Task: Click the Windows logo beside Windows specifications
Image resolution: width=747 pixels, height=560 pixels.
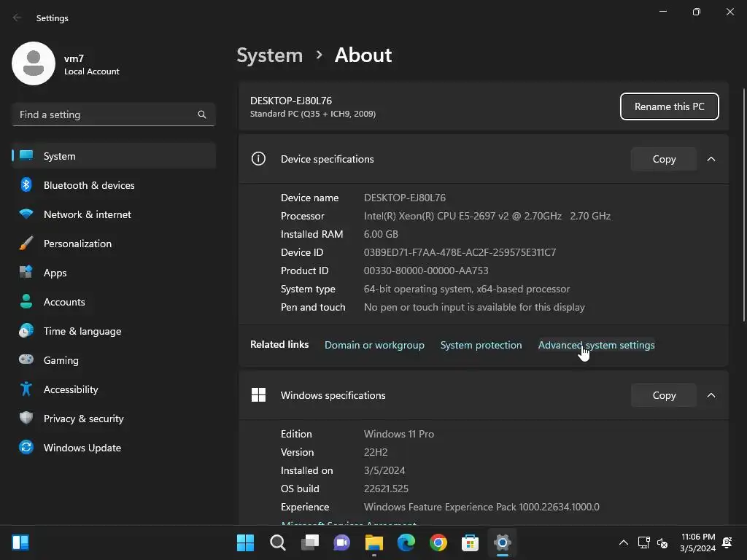Action: point(258,394)
